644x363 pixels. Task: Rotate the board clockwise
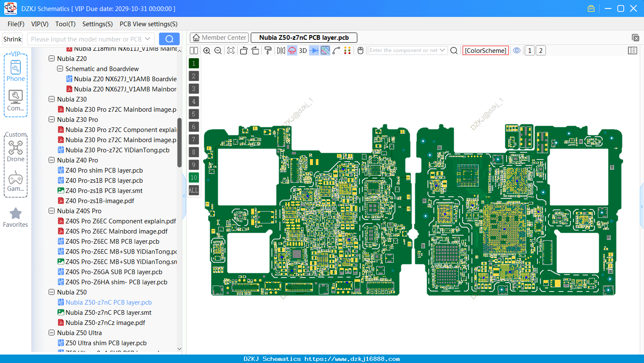pos(255,51)
